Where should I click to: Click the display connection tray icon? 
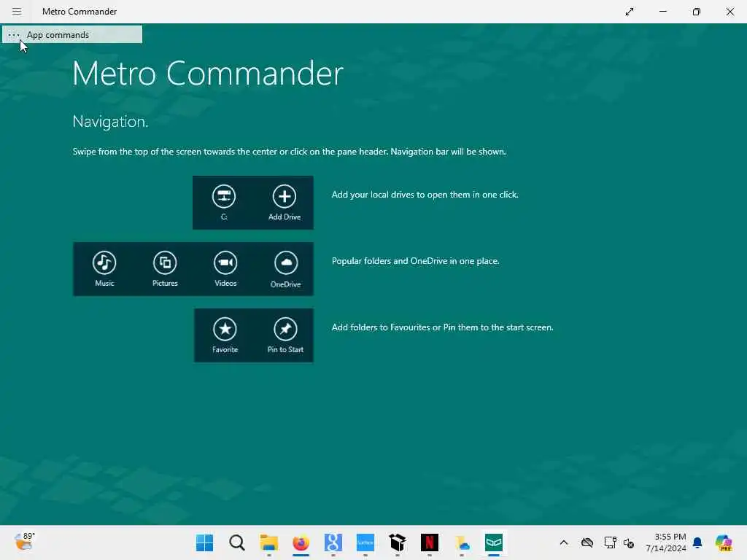coord(610,542)
